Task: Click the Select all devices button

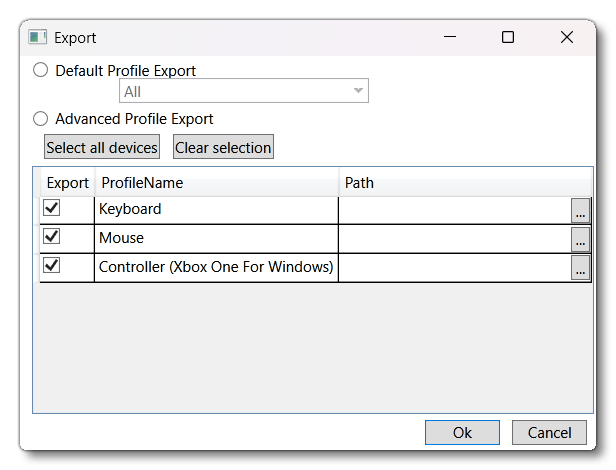Action: pyautogui.click(x=102, y=147)
